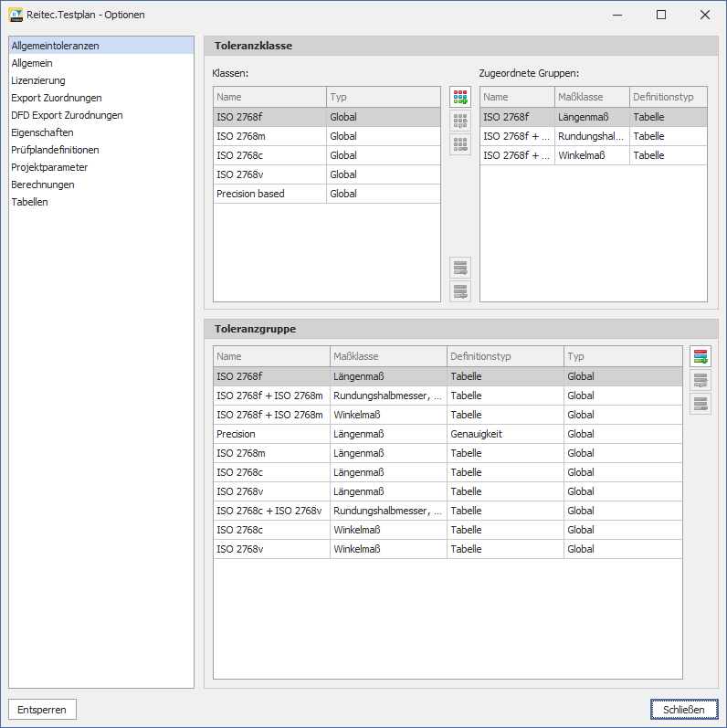
Task: Sort Klassen list by Typ column header
Action: tap(383, 97)
